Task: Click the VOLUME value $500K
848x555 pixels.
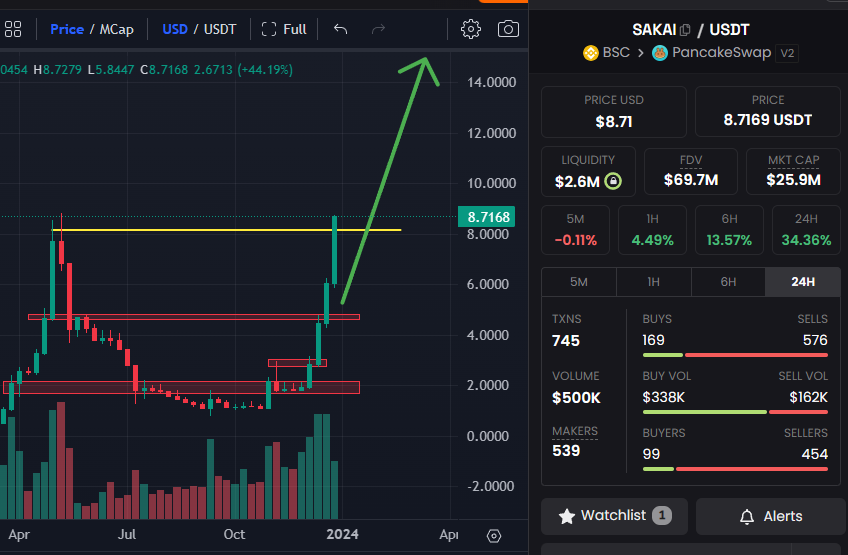Action: 576,398
